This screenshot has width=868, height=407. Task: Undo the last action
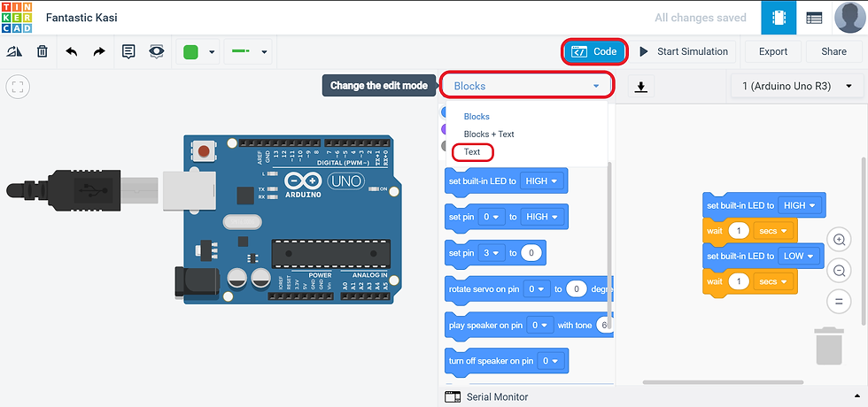[72, 51]
